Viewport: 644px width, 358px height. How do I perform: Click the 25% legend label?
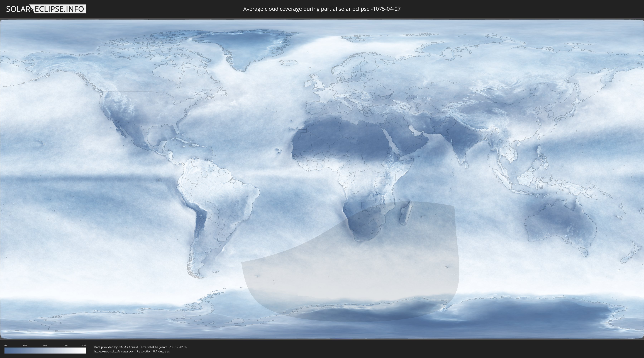coord(25,345)
